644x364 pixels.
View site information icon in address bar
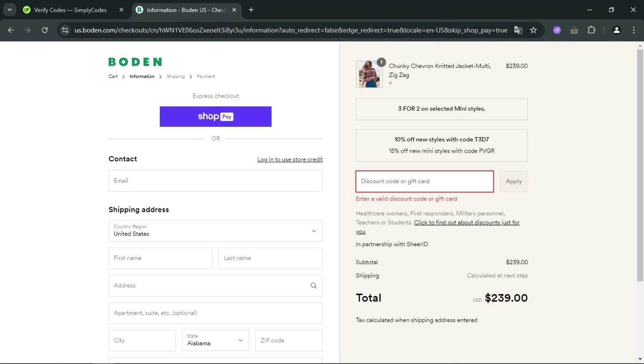pos(65,30)
